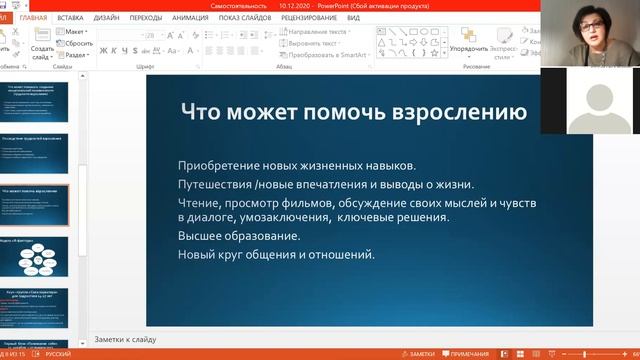Image resolution: width=640 pixels, height=360 pixels.
Task: Increase font size with large A icon
Action: click(170, 36)
